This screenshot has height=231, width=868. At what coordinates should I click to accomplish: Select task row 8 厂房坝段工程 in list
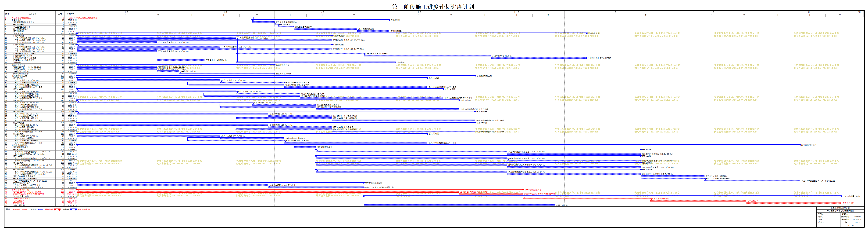pos(41,33)
